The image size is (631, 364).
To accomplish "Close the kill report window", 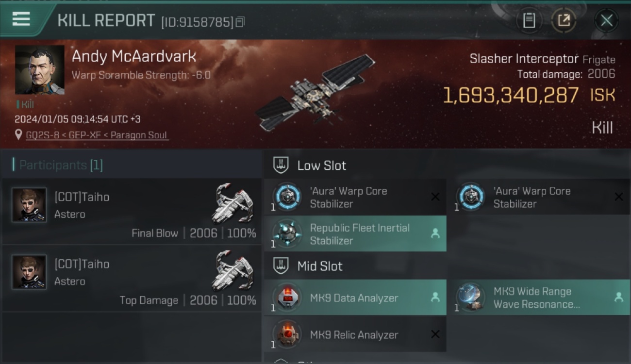I will pyautogui.click(x=606, y=20).
